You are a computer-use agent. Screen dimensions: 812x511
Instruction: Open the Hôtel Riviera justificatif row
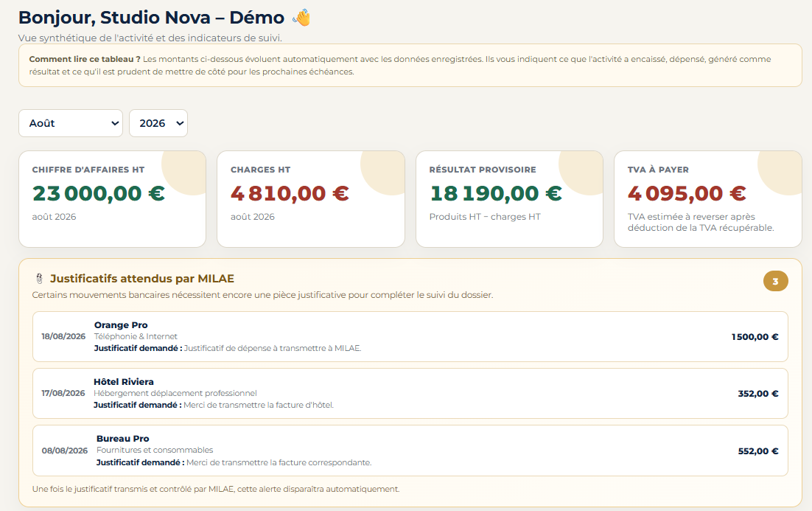coord(410,393)
